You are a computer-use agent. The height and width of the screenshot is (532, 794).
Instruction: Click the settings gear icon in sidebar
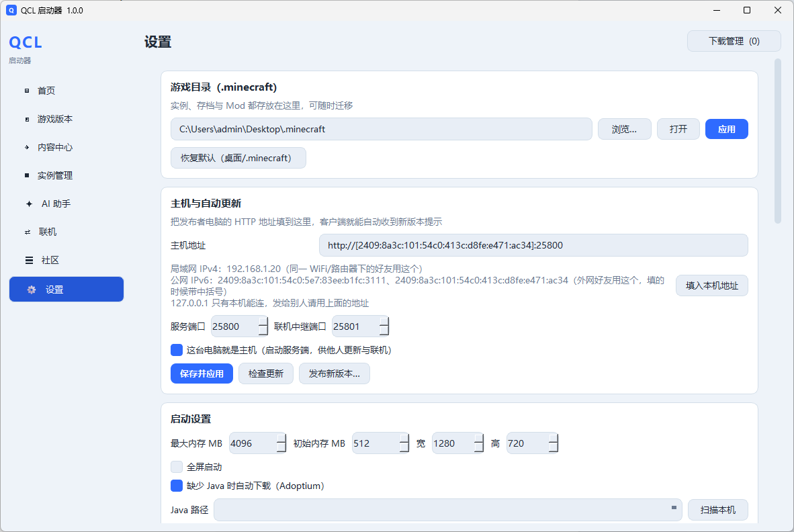pyautogui.click(x=32, y=290)
